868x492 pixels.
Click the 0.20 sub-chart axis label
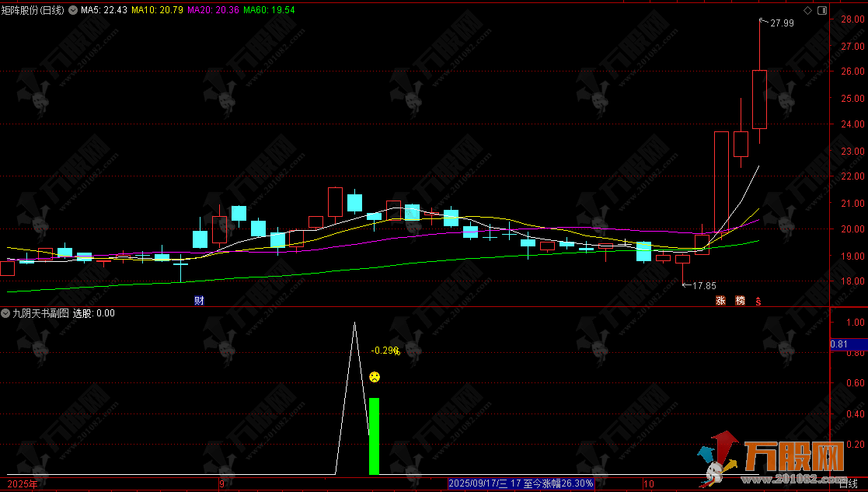(856, 444)
